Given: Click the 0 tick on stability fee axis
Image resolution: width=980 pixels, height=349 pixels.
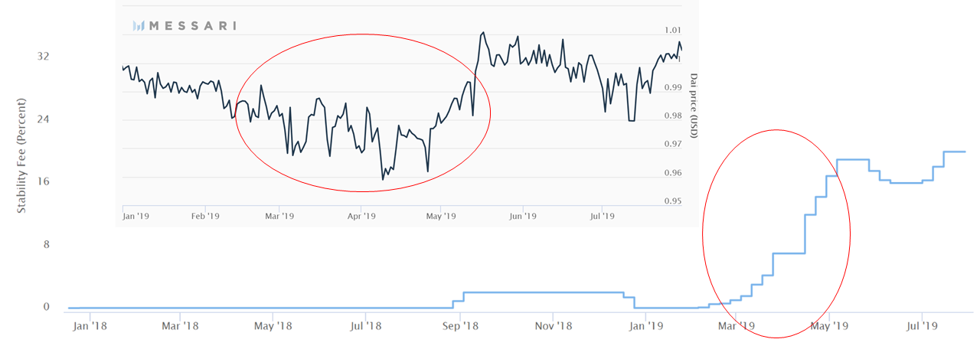Looking at the screenshot, I should point(46,307).
